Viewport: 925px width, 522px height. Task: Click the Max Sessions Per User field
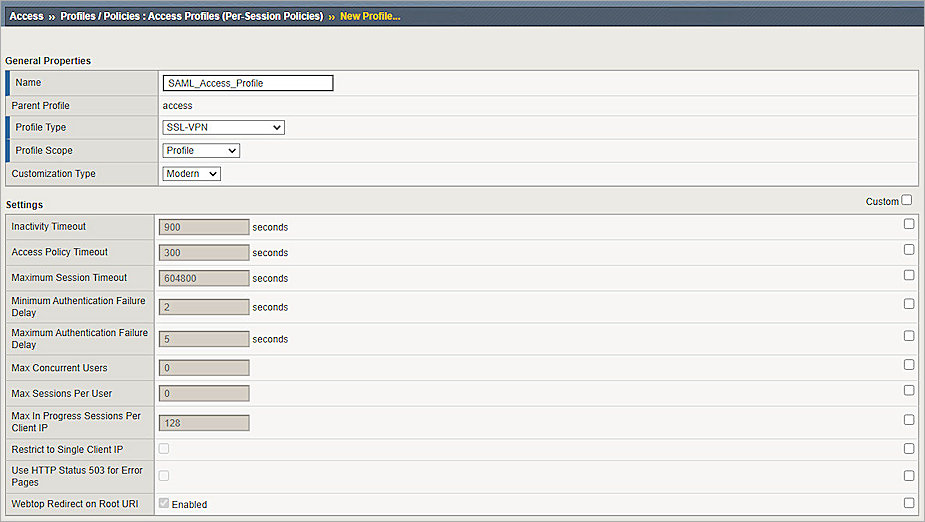pos(204,393)
